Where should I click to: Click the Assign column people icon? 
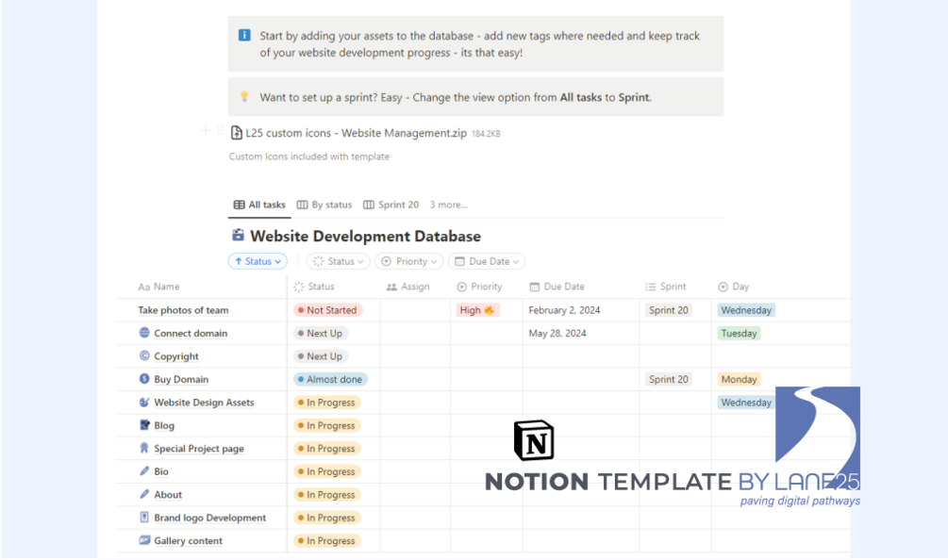pyautogui.click(x=391, y=287)
